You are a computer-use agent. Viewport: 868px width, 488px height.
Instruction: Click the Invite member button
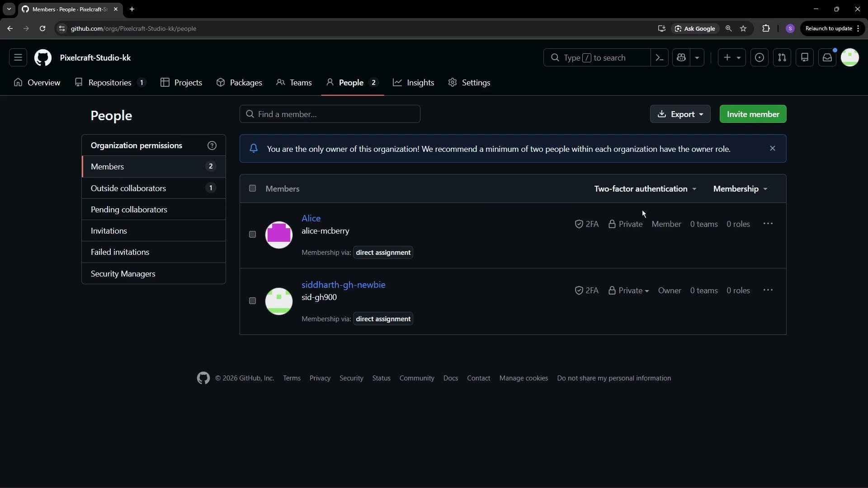[x=753, y=114]
